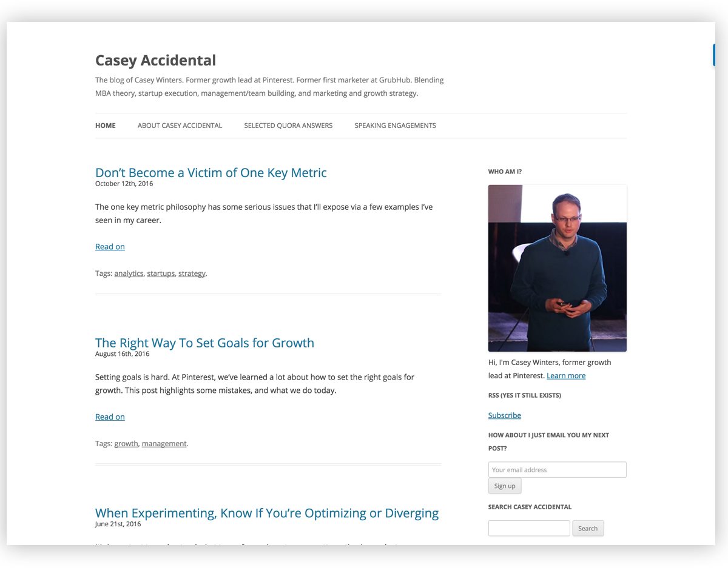Open the growth tag
Screen dimensions: 728x576
(126, 444)
